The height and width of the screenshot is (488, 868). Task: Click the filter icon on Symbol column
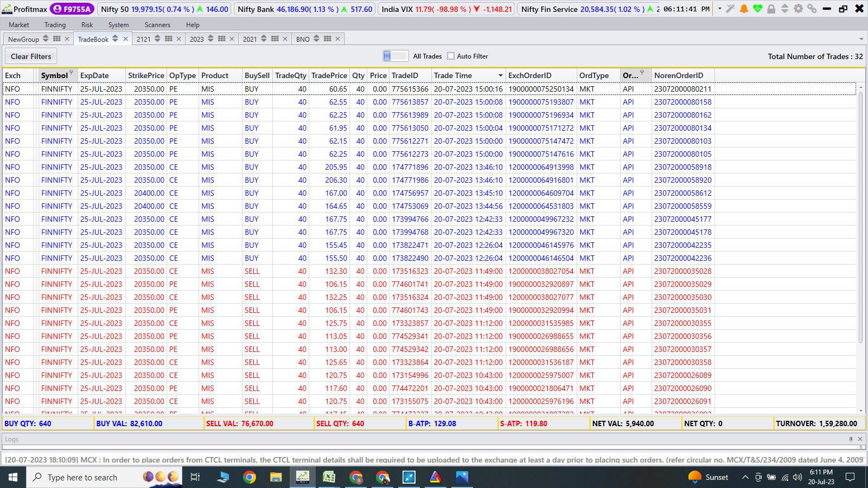(71, 72)
